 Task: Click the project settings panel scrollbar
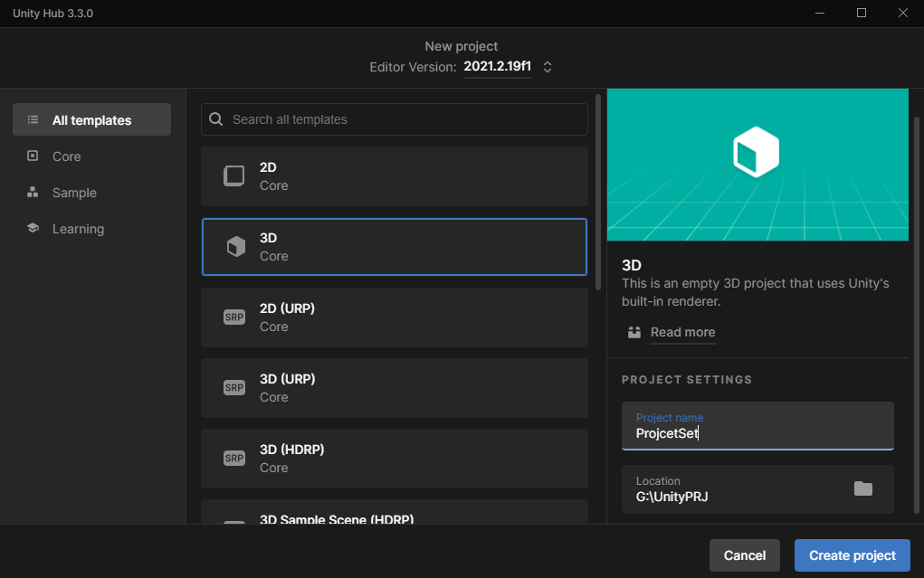[917, 315]
